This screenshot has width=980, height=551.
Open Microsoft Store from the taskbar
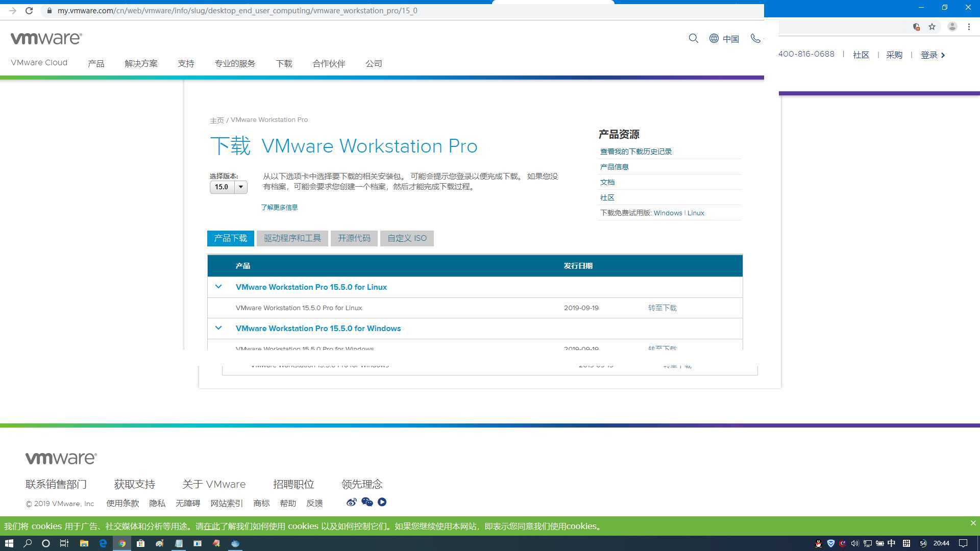point(140,543)
